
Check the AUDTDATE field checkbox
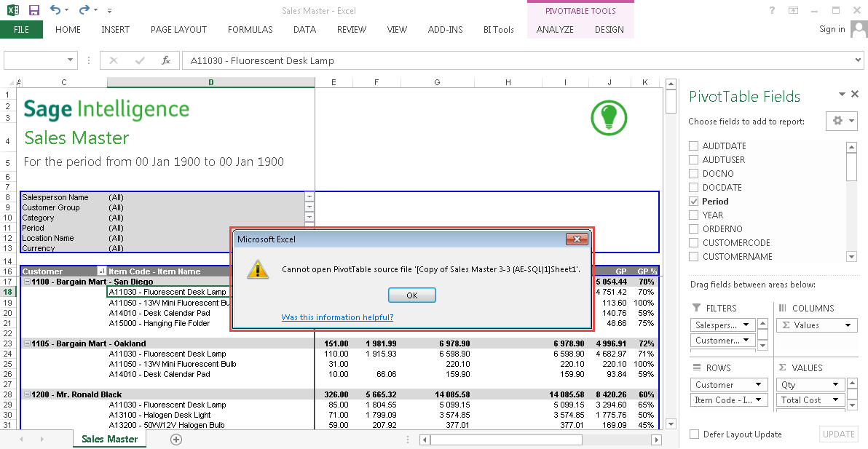coord(694,146)
